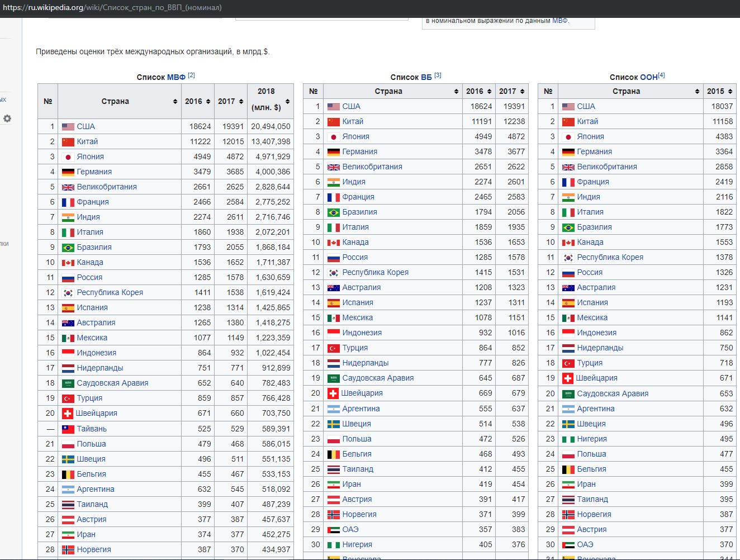740x560 pixels.
Task: Open the ВБ link above the middle table
Action: point(426,77)
